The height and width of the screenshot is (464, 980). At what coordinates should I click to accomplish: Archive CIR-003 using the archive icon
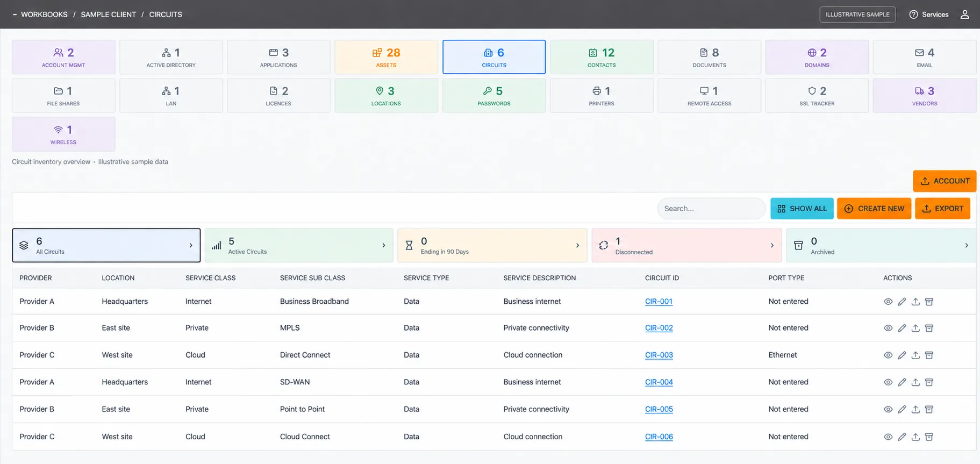(929, 355)
